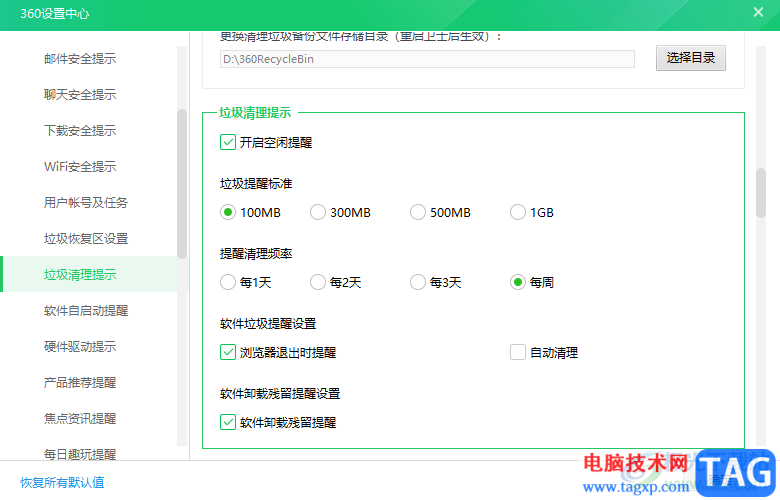Click the D:\360RecycleBin path field
This screenshot has height=500, width=780.
click(427, 59)
